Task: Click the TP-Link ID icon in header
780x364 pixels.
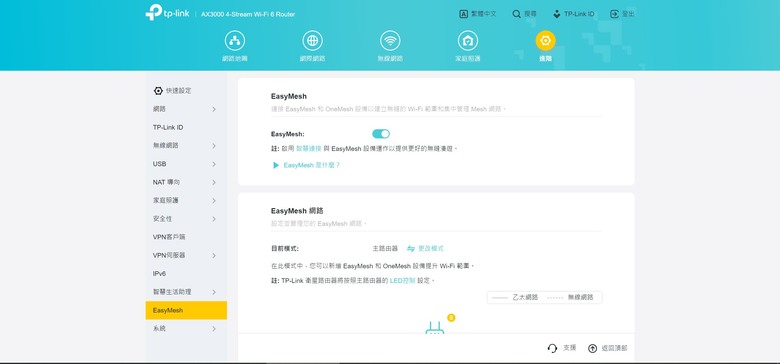Action: 557,14
